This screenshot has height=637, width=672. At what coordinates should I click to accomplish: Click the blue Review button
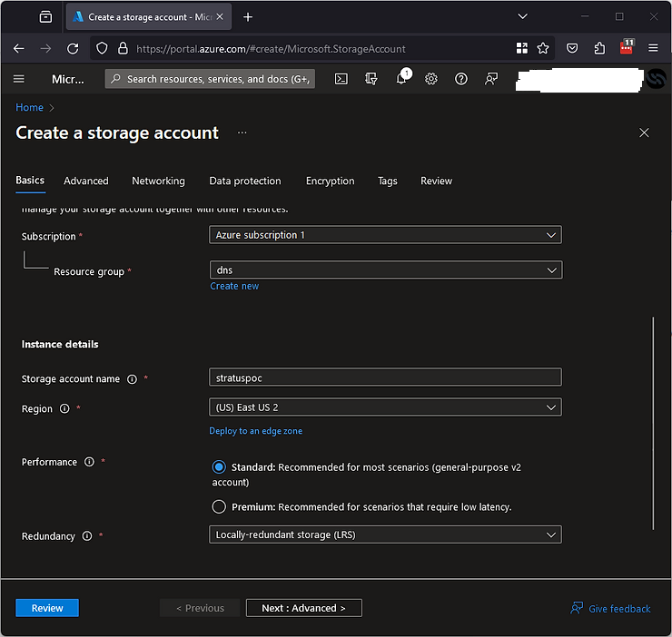47,608
